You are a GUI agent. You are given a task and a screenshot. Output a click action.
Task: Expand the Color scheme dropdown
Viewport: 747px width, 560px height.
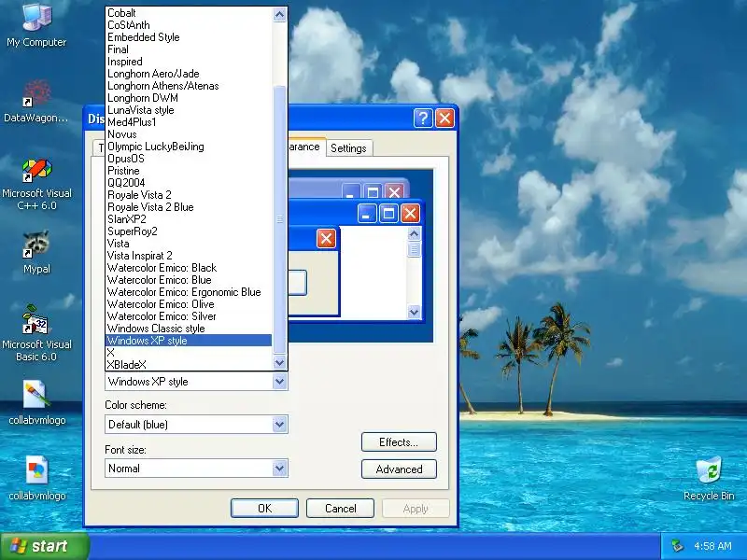pos(279,425)
